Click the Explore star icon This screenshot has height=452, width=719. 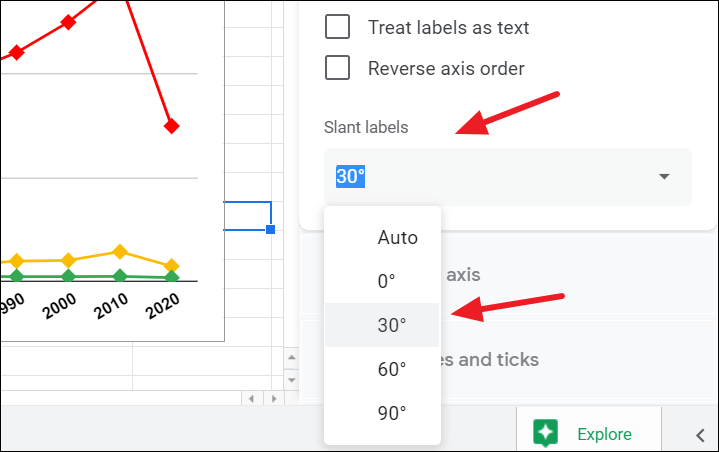545,434
